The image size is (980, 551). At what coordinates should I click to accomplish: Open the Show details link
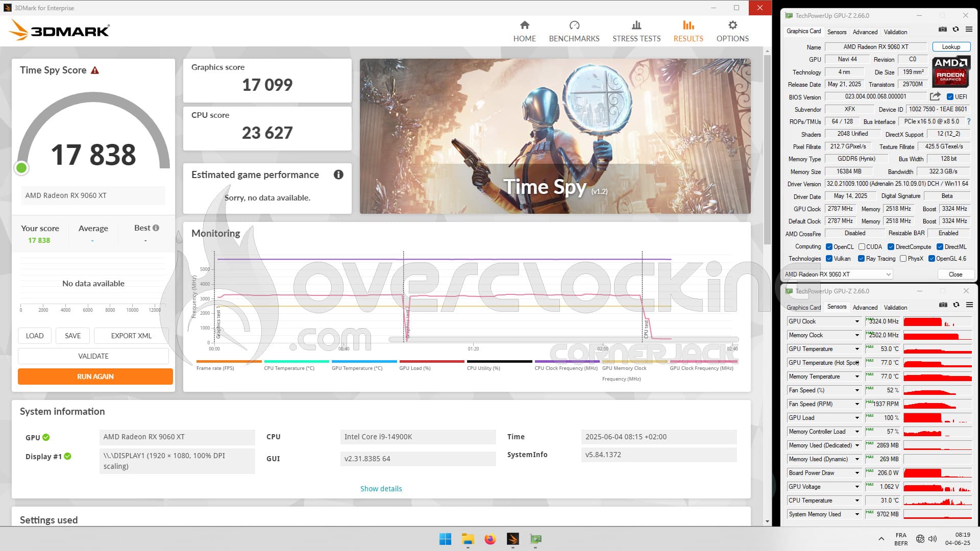coord(381,488)
